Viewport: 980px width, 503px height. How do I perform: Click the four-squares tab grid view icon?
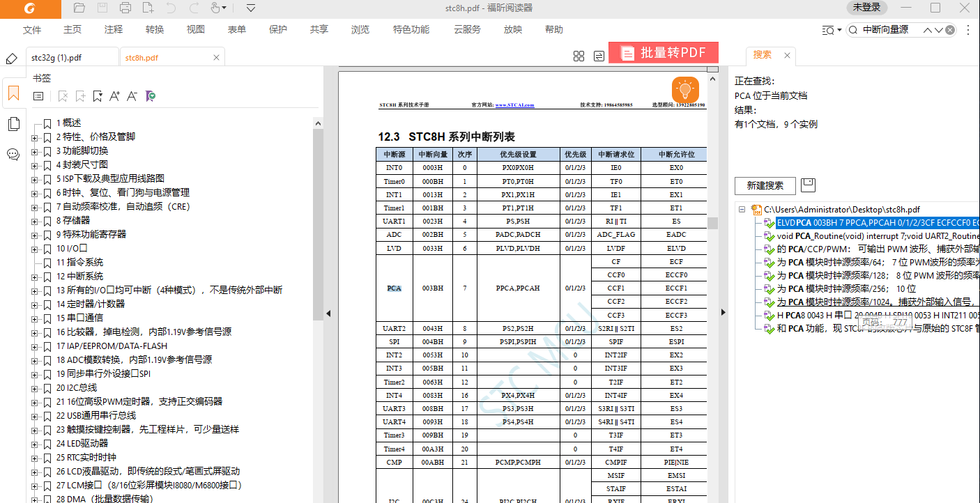pyautogui.click(x=579, y=56)
